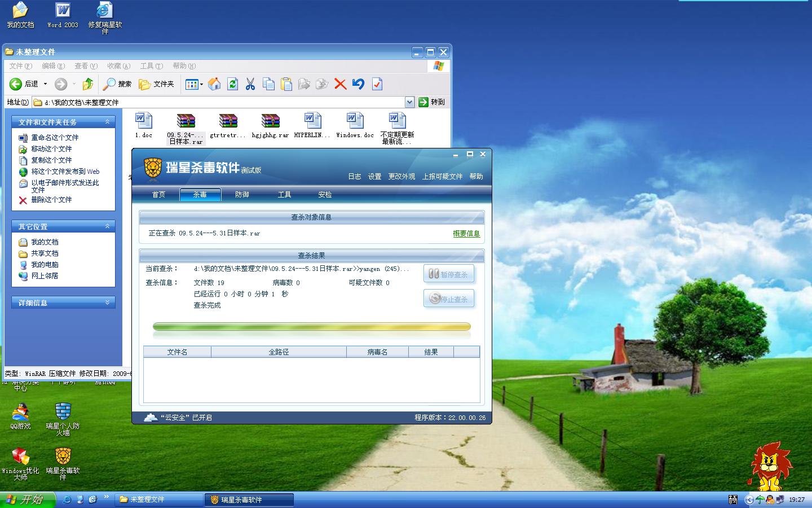This screenshot has width=812, height=508.
Task: Click the paste clipboard icon
Action: pyautogui.click(x=286, y=84)
